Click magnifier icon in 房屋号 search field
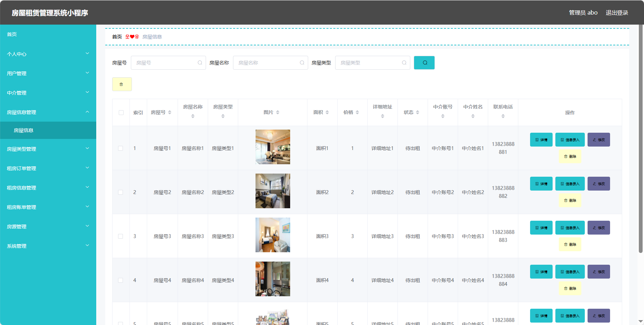Viewport: 644px width, 325px height. [x=200, y=63]
